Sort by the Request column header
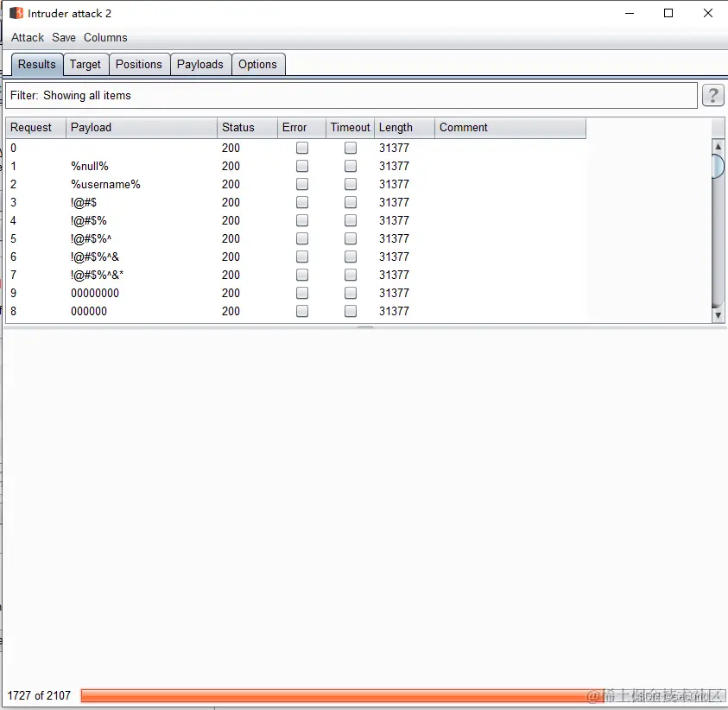This screenshot has width=728, height=710. point(35,128)
